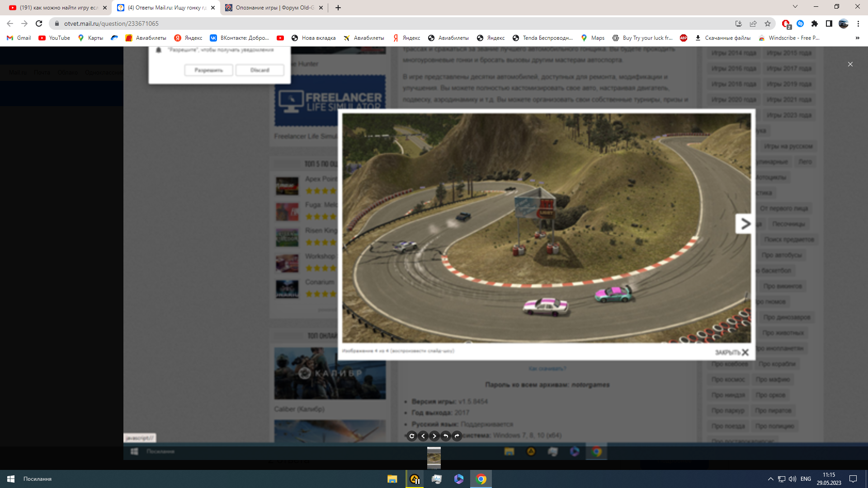868x488 pixels.
Task: Open tab search dropdown arrow
Action: tap(795, 7)
